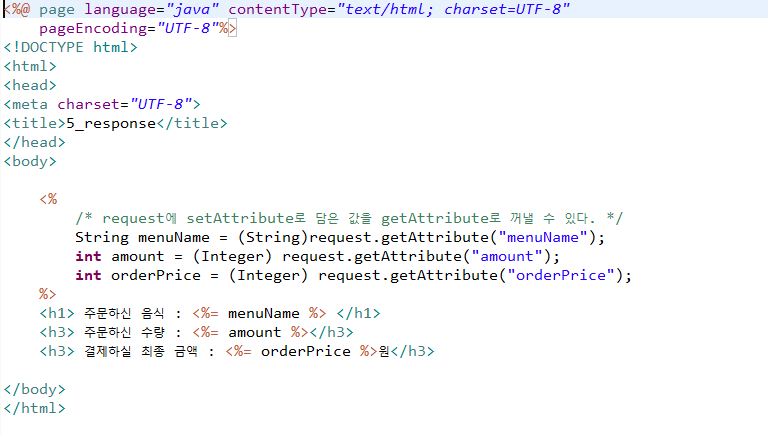768x435 pixels.
Task: Click contentType="text/html; charset=UTF-8" attribute
Action: 399,9
